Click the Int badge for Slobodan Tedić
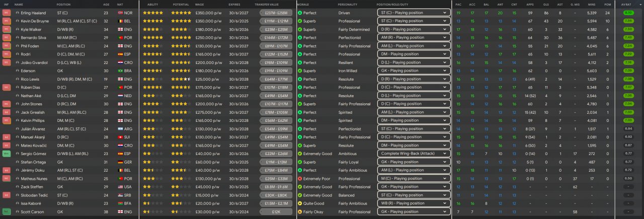The width and height of the screenshot is (644, 219). (7, 195)
